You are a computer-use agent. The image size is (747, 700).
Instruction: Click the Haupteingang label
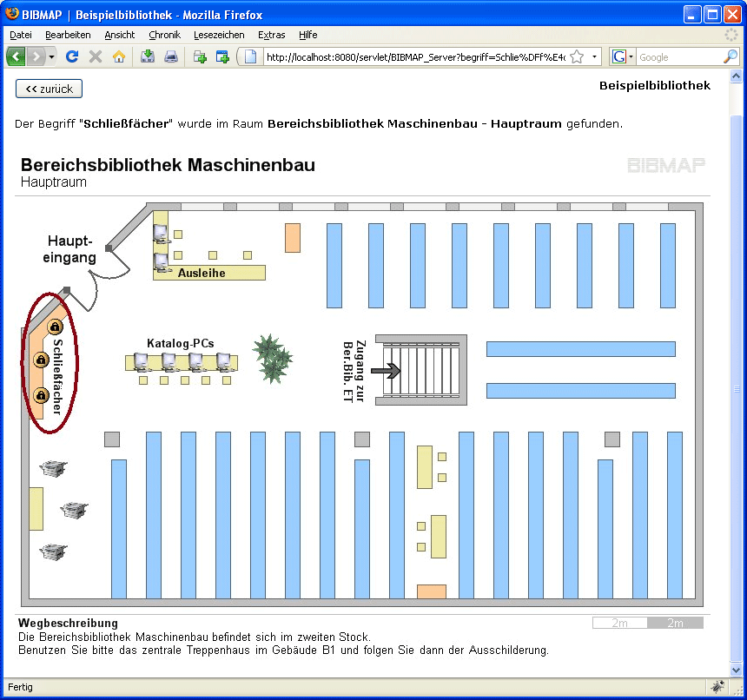pos(69,249)
